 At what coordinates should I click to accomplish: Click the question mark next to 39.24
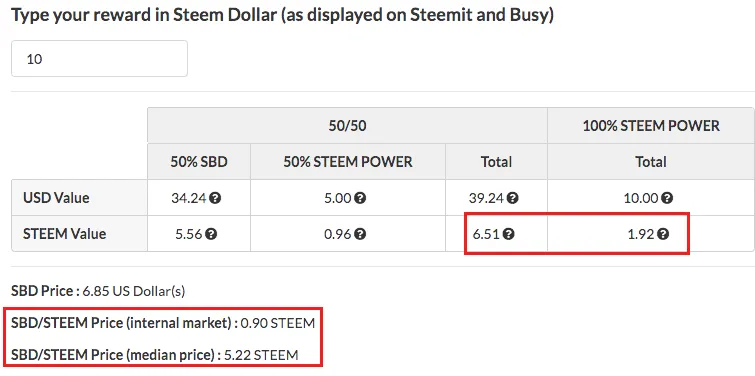pyautogui.click(x=513, y=198)
